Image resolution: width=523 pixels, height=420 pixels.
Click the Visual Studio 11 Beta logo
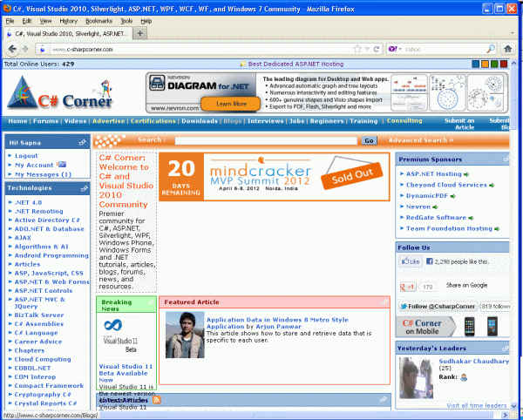(x=121, y=335)
